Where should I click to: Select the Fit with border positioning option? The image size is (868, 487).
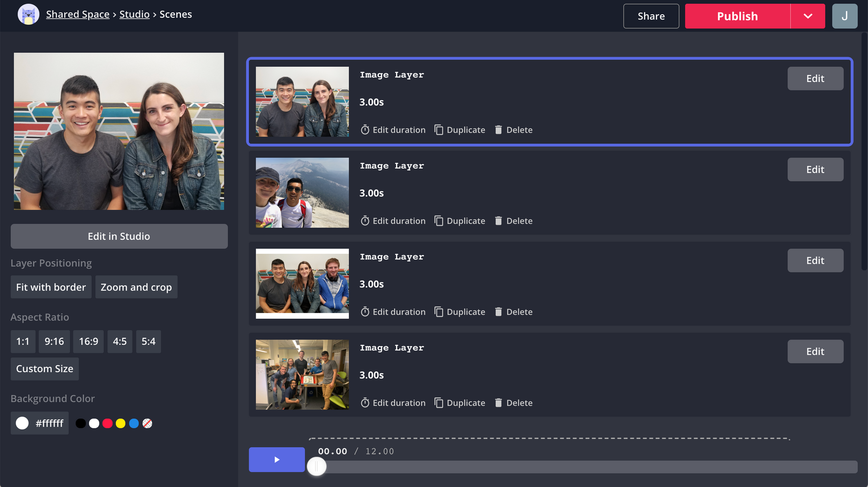(51, 287)
